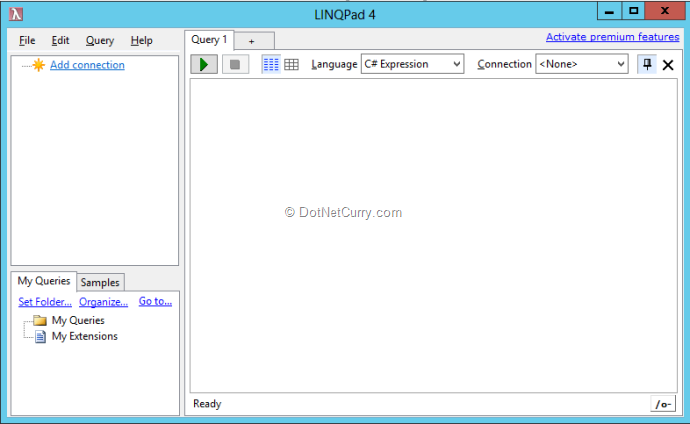Select the My Extensions document icon

[x=40, y=336]
